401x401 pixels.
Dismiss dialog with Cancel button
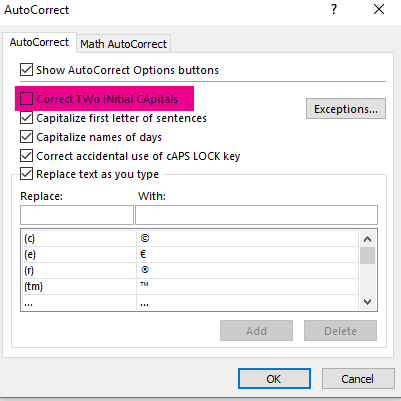358,379
